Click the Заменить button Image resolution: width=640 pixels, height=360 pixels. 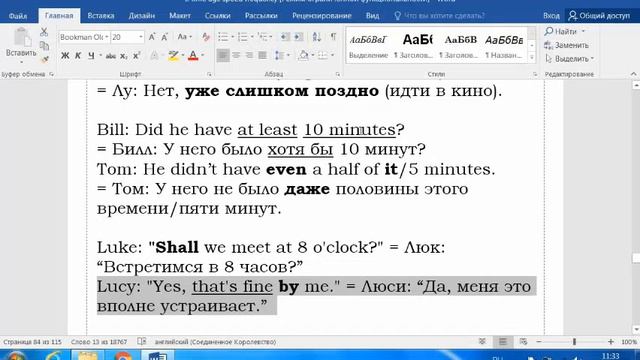(567, 45)
